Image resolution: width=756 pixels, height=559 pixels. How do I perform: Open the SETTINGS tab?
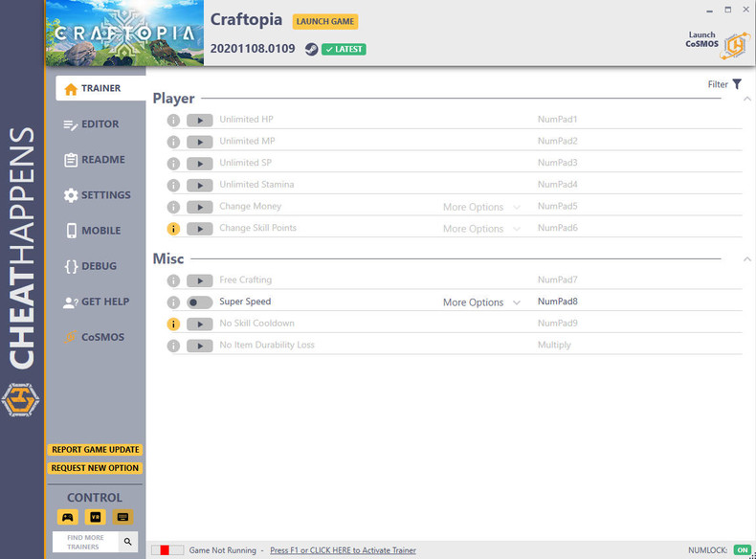point(97,195)
